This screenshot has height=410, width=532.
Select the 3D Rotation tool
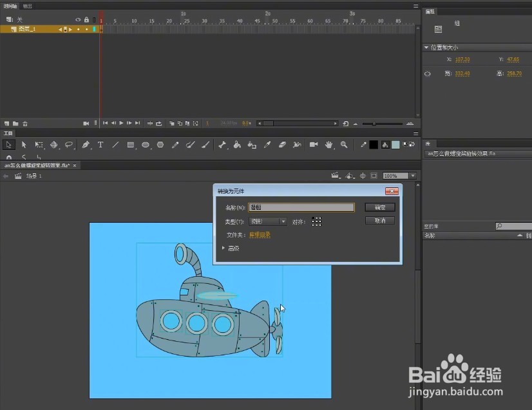53,145
